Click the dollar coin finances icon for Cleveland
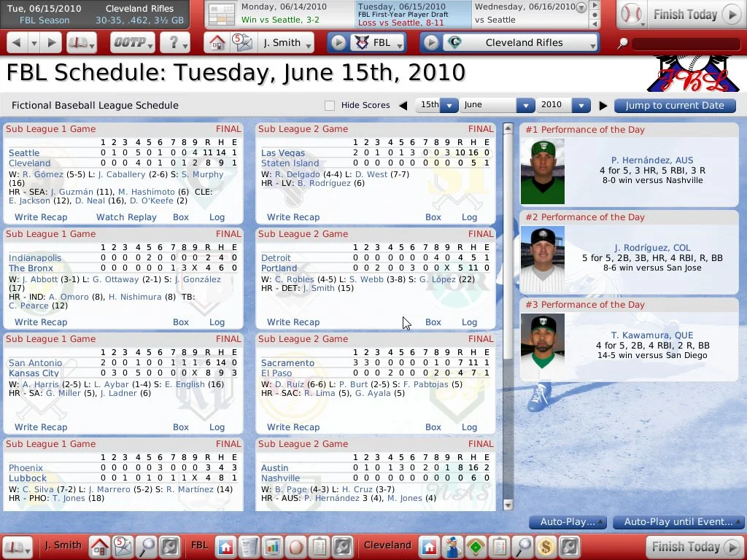This screenshot has width=747, height=560. [x=545, y=546]
